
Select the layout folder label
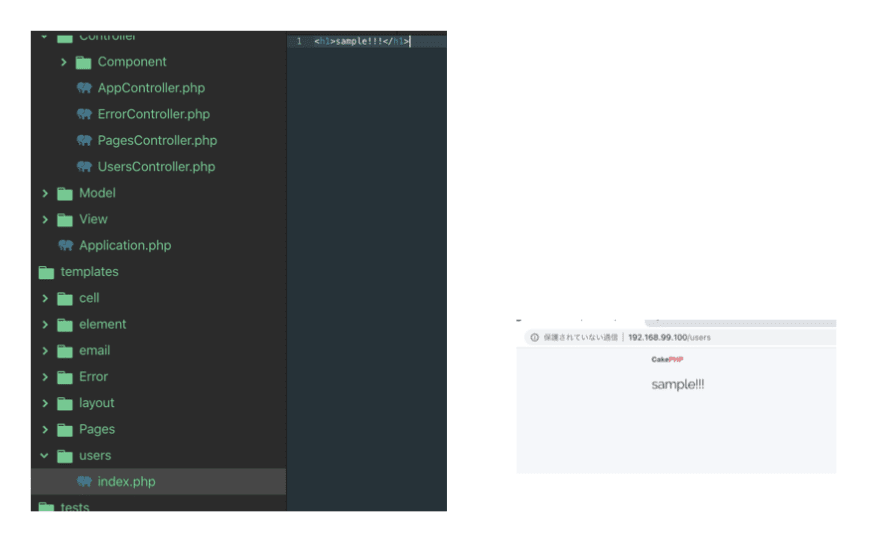97,403
